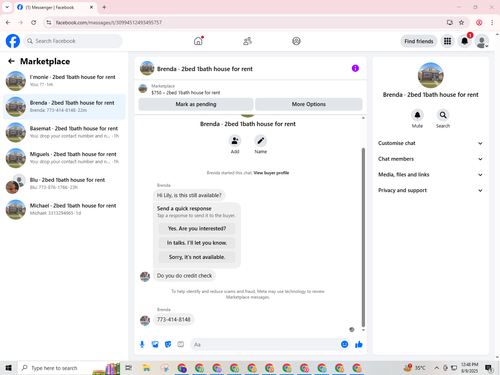Click the attach photo icon

[155, 344]
